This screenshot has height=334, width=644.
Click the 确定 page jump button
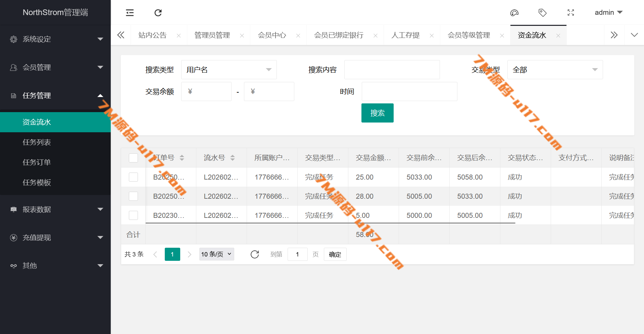pyautogui.click(x=335, y=254)
